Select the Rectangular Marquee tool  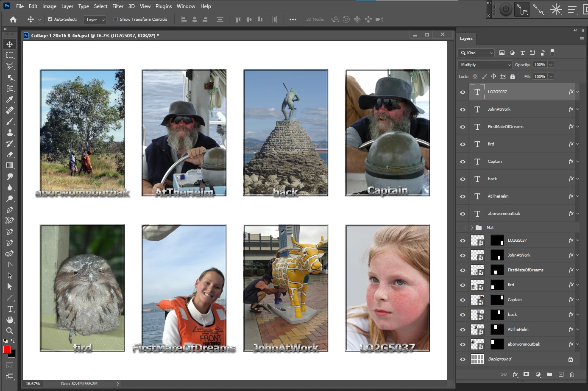click(9, 55)
